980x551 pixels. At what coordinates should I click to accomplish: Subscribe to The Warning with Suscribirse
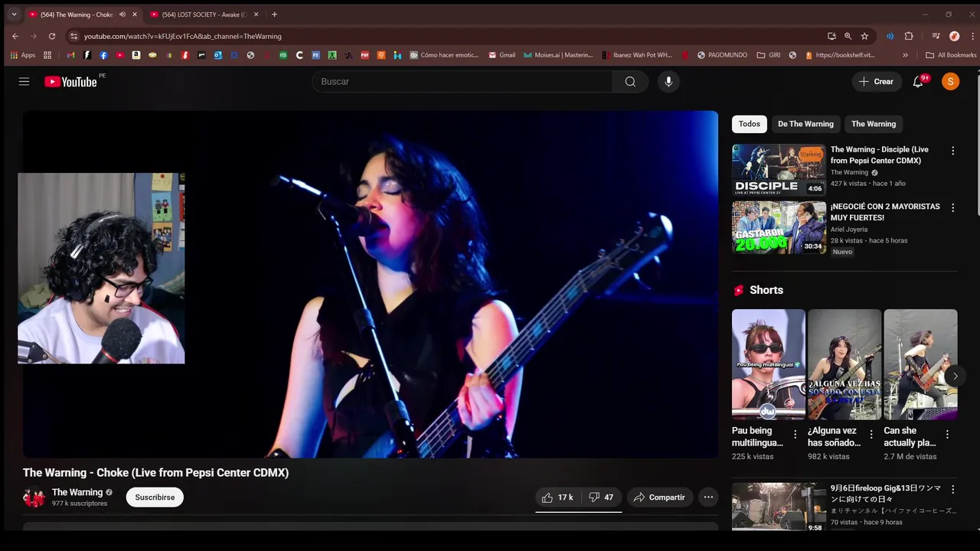[155, 497]
